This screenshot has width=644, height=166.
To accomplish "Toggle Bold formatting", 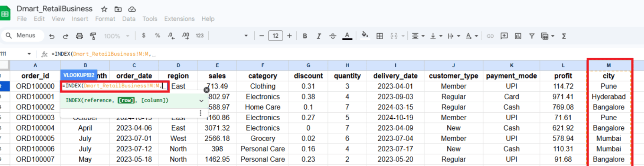I will click(x=305, y=36).
